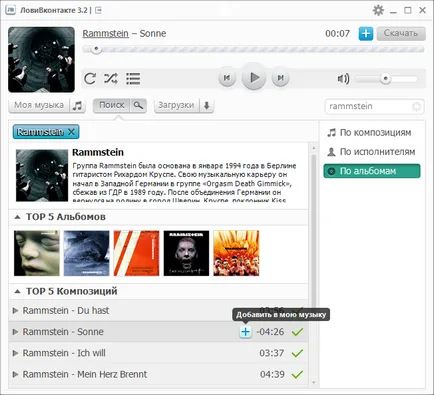The image size is (434, 395).
Task: Select По композициям filter
Action: (372, 133)
